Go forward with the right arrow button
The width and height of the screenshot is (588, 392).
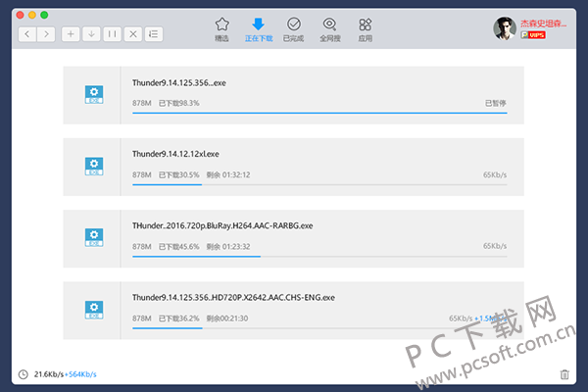click(x=46, y=34)
